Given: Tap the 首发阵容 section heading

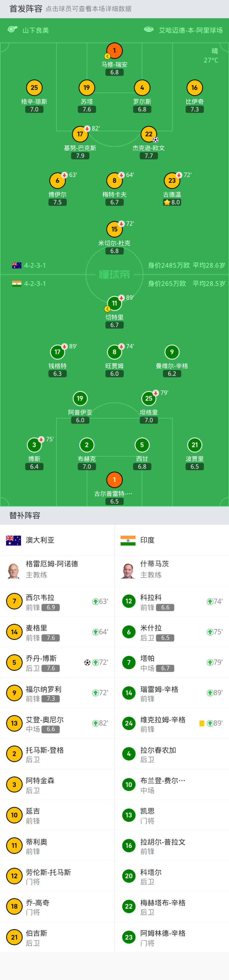Looking at the screenshot, I should click(x=25, y=9).
